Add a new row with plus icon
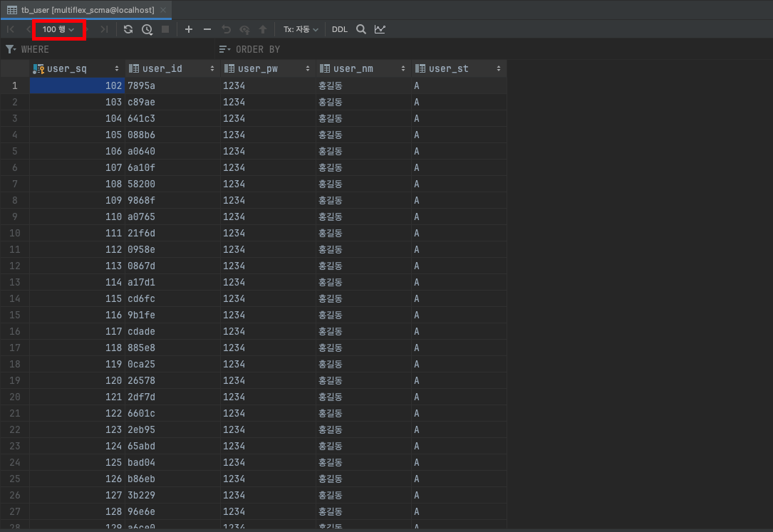Image resolution: width=773 pixels, height=532 pixels. coord(189,30)
